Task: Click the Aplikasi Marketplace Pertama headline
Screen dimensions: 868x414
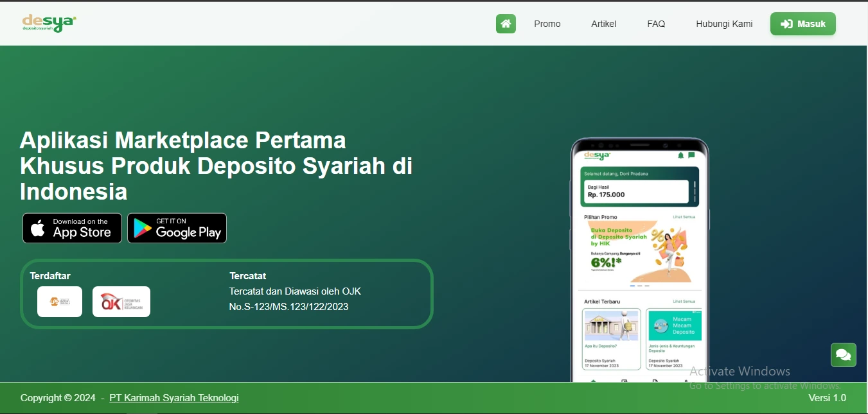Action: [216, 166]
